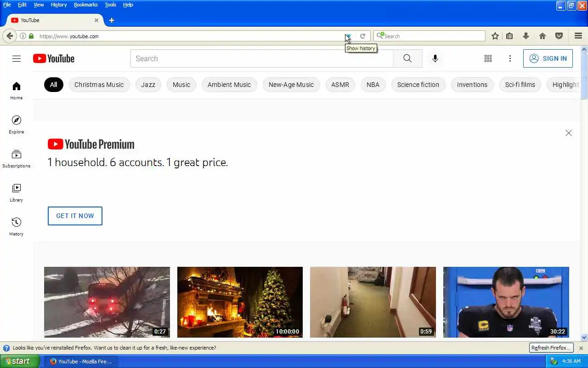Open the Bookmarks menu

pos(85,5)
